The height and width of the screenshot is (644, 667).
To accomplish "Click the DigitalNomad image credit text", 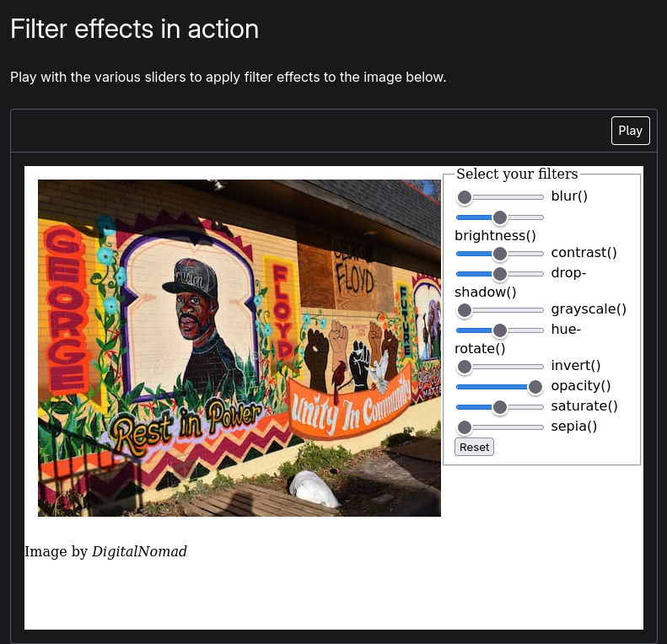I will coord(139,552).
